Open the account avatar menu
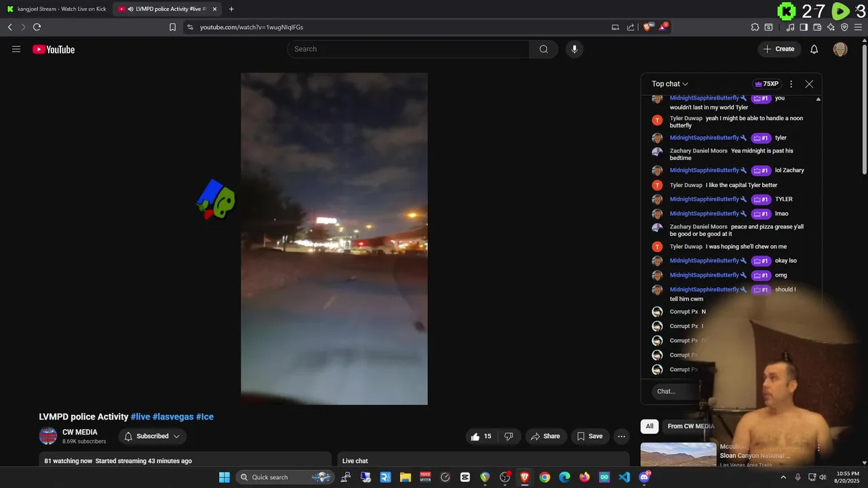This screenshot has width=868, height=488. tap(840, 49)
